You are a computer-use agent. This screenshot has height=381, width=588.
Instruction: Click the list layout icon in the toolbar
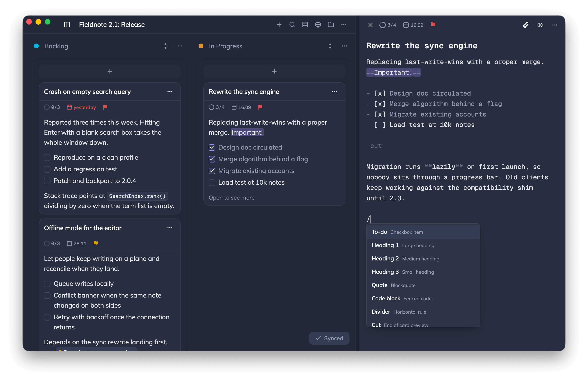click(x=305, y=25)
